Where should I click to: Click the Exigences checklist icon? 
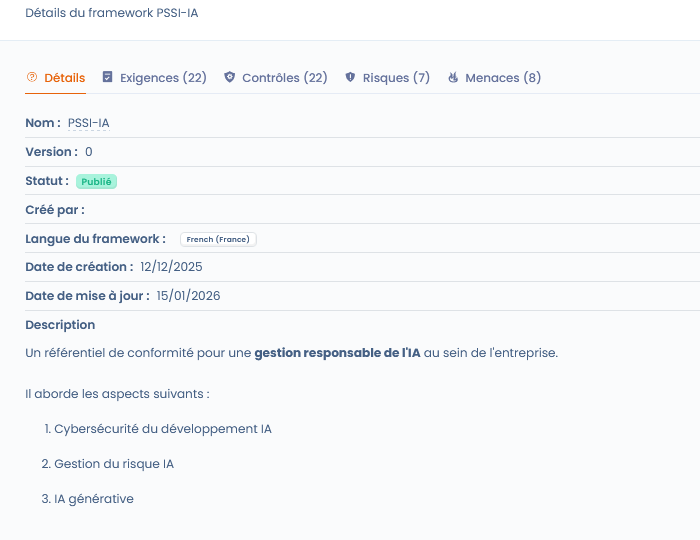pyautogui.click(x=108, y=78)
